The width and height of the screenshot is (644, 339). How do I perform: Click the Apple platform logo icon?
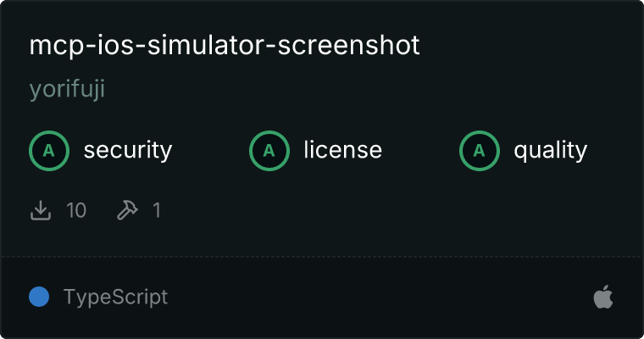tap(603, 297)
